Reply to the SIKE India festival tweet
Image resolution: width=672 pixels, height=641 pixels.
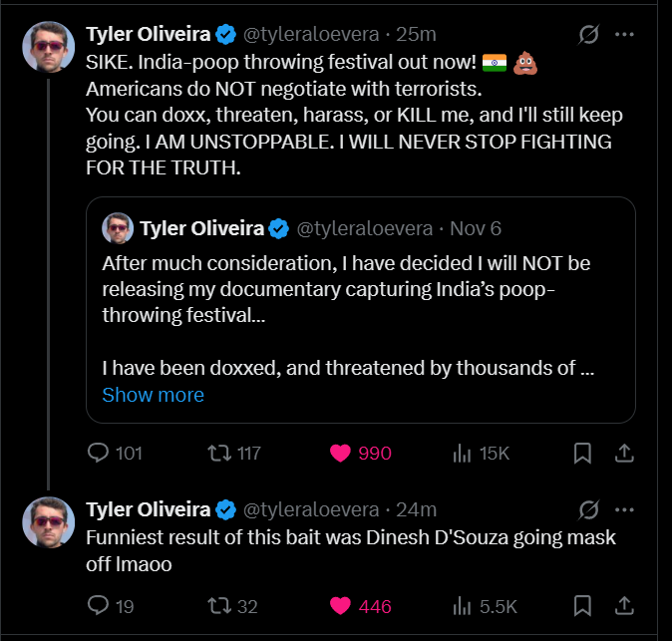click(x=99, y=453)
